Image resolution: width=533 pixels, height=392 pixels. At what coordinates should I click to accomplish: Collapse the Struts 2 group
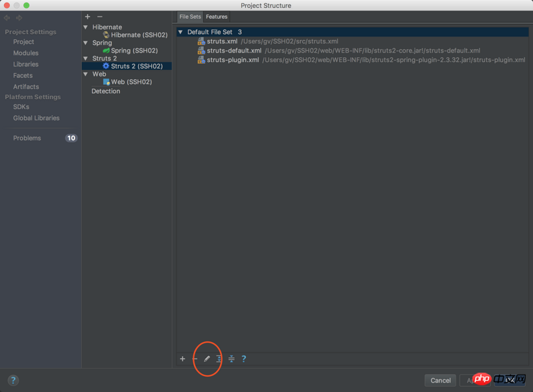click(x=86, y=58)
